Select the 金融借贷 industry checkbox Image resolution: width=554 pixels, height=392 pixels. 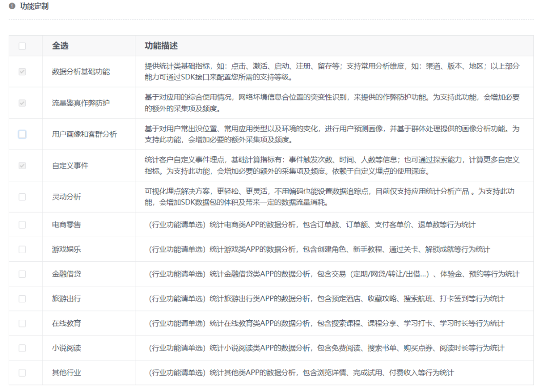22,274
